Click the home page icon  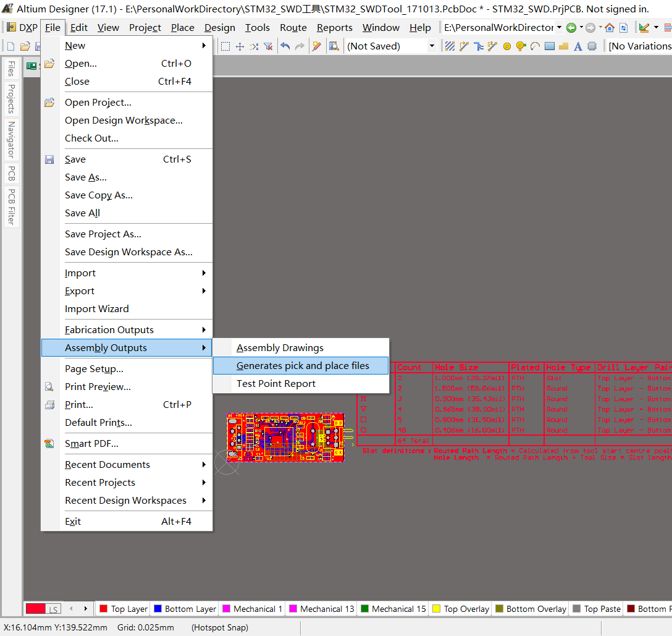(x=610, y=28)
